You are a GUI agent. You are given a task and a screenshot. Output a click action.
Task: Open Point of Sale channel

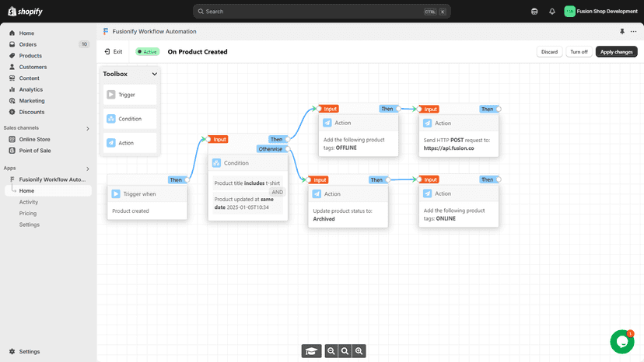coord(34,151)
